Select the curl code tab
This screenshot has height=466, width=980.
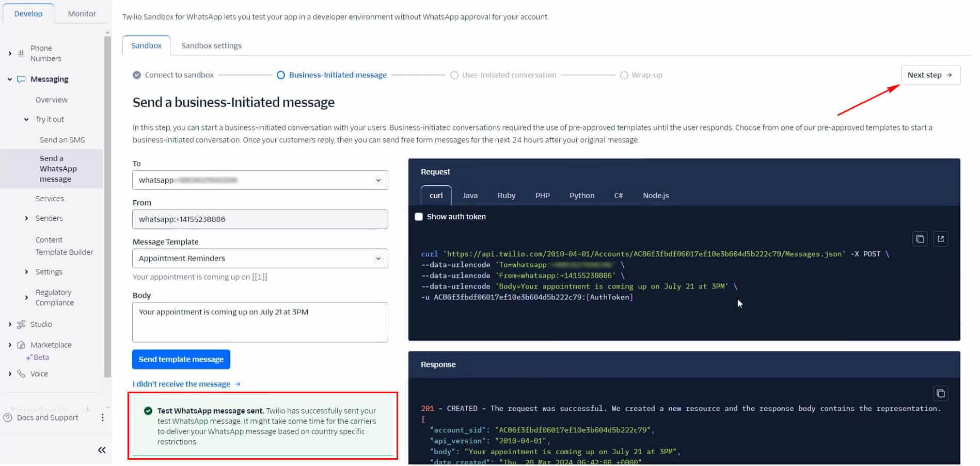(436, 196)
